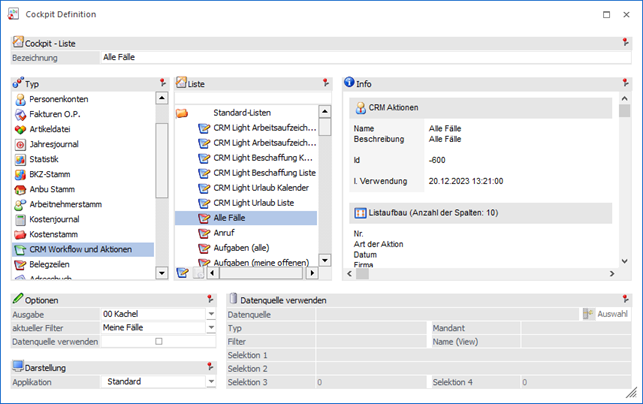Viewport: 643px width, 404px height.
Task: Click the Bezeichnung text field
Action: click(x=360, y=58)
